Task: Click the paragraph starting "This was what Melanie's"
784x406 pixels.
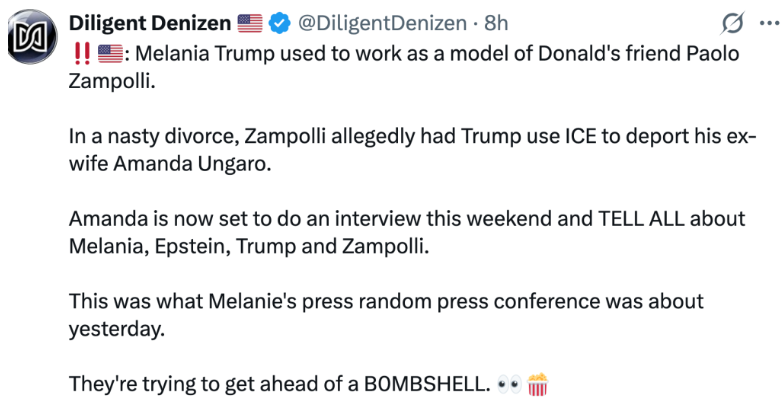Action: [380, 314]
